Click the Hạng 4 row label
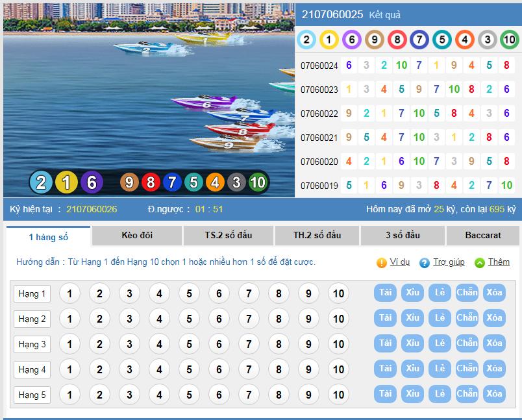The image size is (522, 420). pyautogui.click(x=32, y=370)
